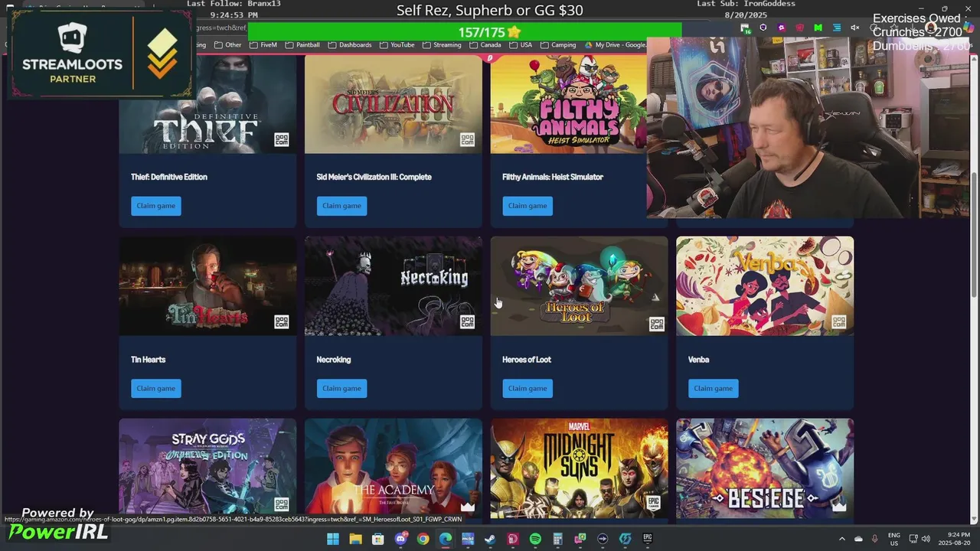980x551 pixels.
Task: Open the Tin Hearts cover art
Action: pyautogui.click(x=207, y=286)
